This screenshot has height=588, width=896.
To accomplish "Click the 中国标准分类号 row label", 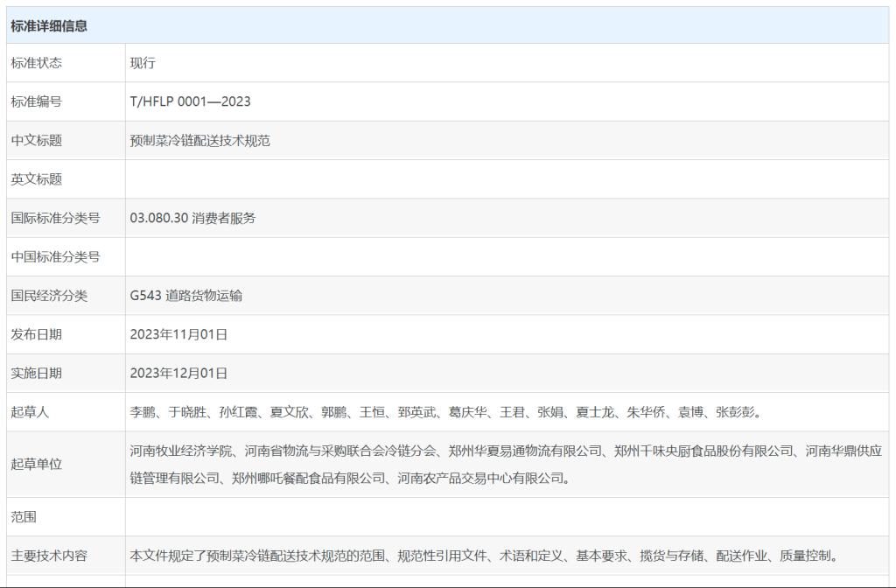I will coord(55,256).
